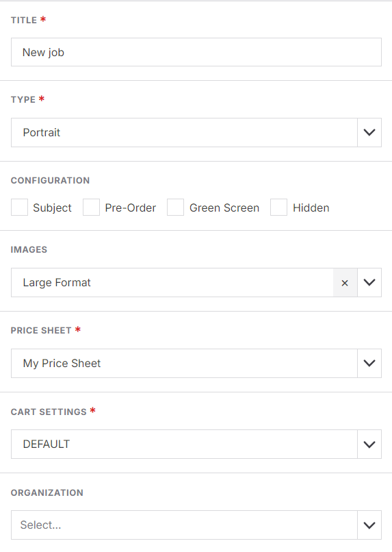This screenshot has height=552, width=392.
Task: Open the Price Sheet chevron arrow
Action: click(x=369, y=363)
